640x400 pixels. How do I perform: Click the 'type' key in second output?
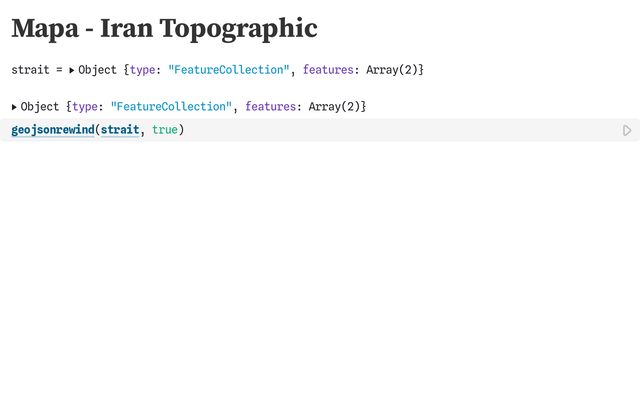point(85,106)
